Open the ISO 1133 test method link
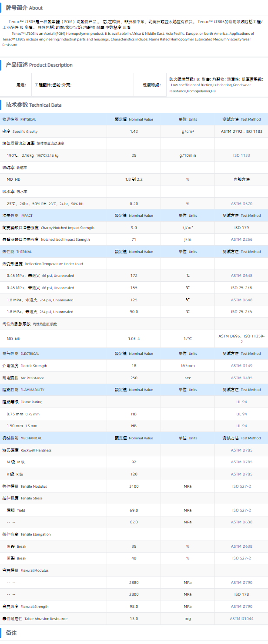 tap(241, 155)
